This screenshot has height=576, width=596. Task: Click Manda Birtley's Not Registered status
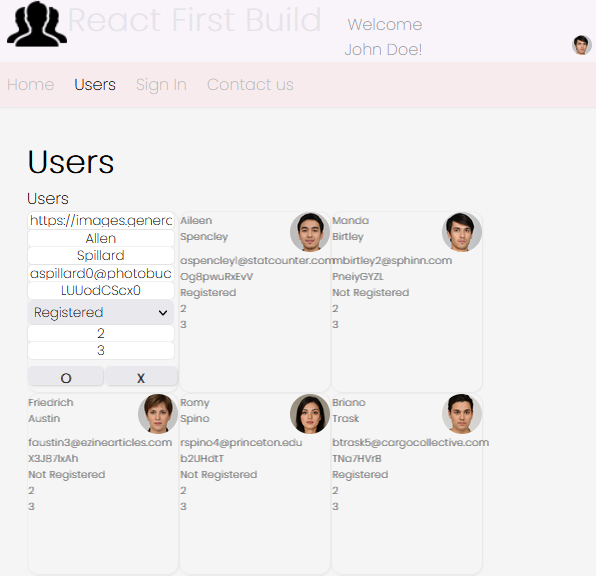tap(371, 292)
